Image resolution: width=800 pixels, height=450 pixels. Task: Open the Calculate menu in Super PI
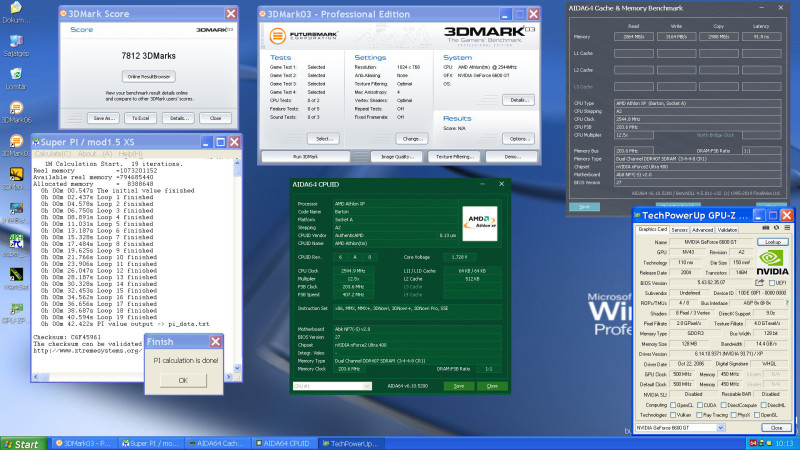pos(53,154)
